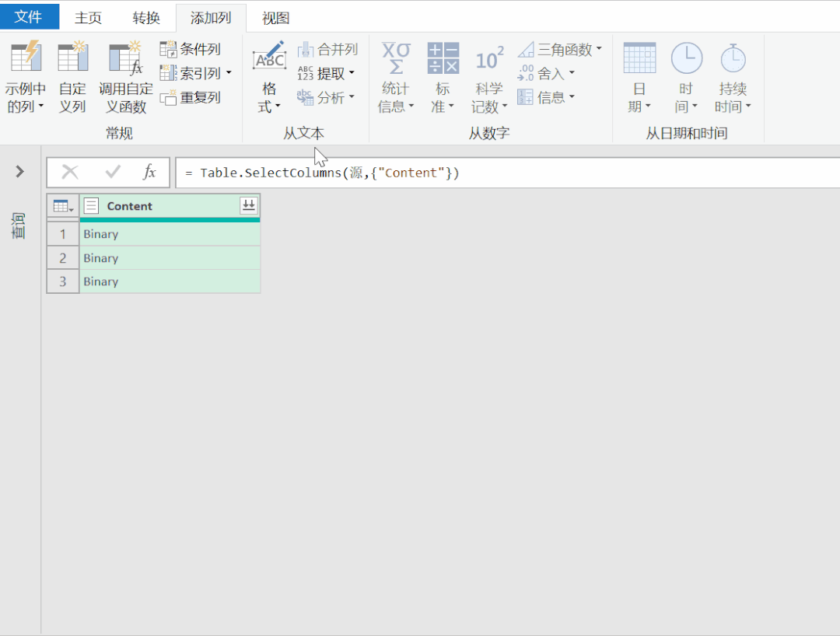Open the 提取 extract dropdown
This screenshot has width=840, height=636.
tap(326, 73)
